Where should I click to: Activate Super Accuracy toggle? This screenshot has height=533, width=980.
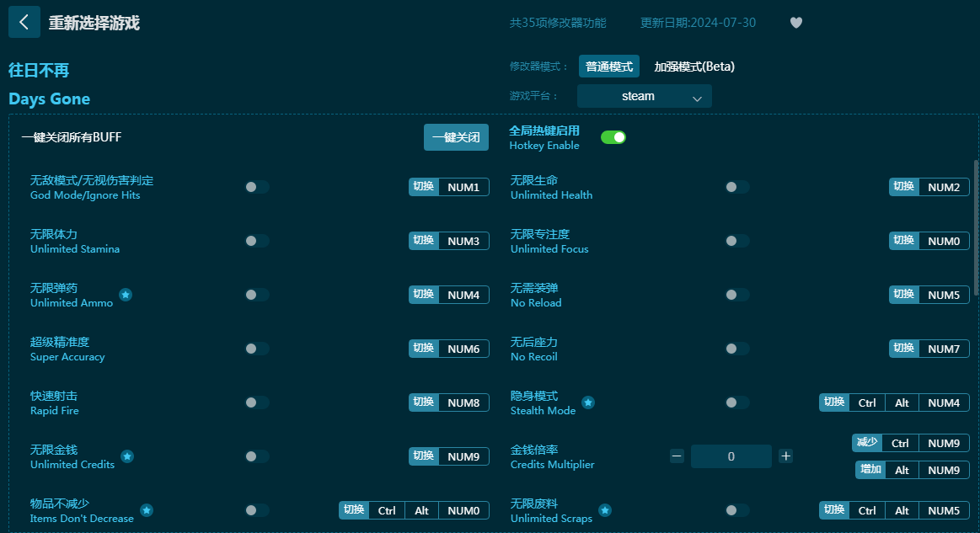click(x=257, y=349)
